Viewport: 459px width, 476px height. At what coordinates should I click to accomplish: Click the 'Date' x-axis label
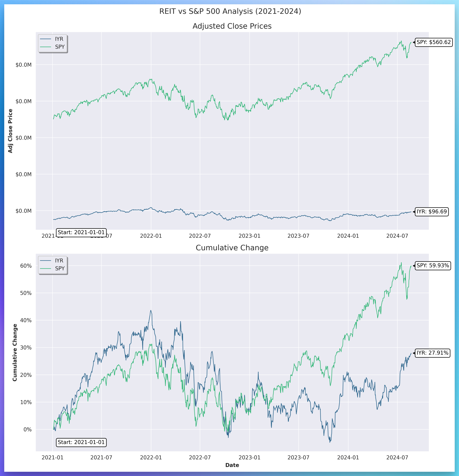[x=232, y=465]
